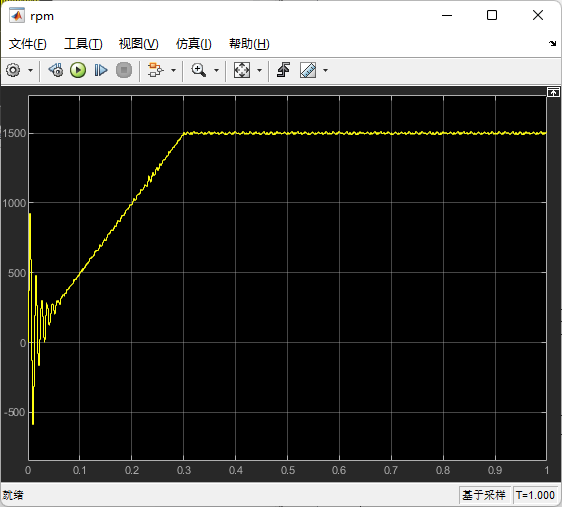Open the 帮助(H) menu

point(249,44)
